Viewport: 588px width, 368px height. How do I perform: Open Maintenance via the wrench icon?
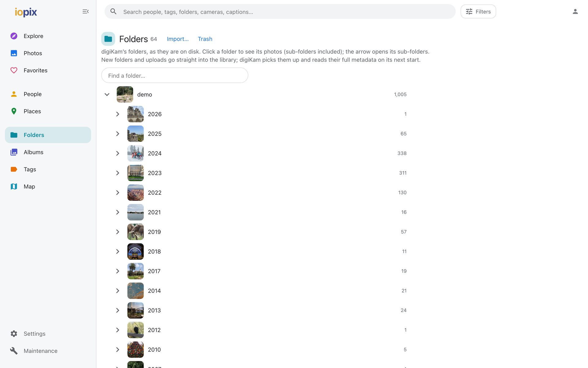tap(14, 351)
